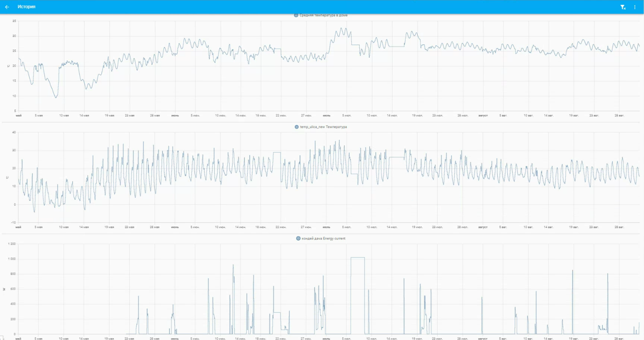Image resolution: width=644 pixels, height=340 pixels.
Task: Click the clear filters funnel icon
Action: (623, 7)
